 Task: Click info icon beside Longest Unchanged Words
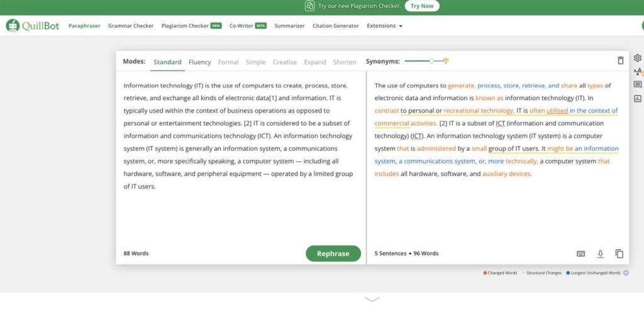pos(626,273)
